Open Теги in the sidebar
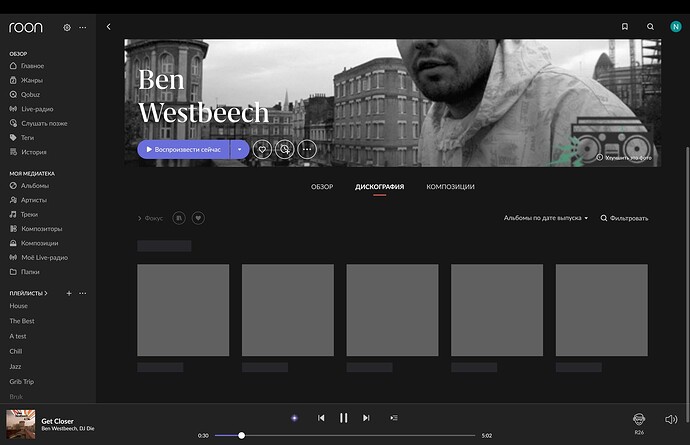The width and height of the screenshot is (690, 445). click(22, 137)
